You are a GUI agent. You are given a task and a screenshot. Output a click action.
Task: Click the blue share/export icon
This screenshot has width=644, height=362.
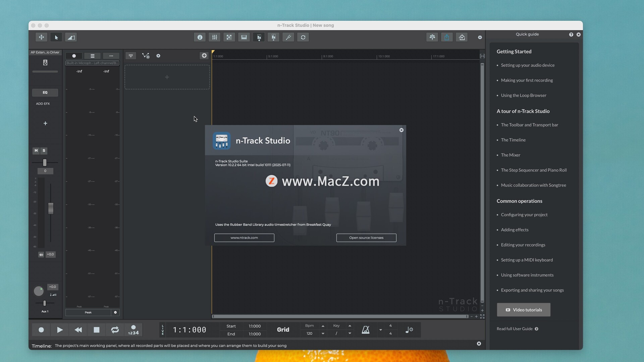[x=447, y=37]
